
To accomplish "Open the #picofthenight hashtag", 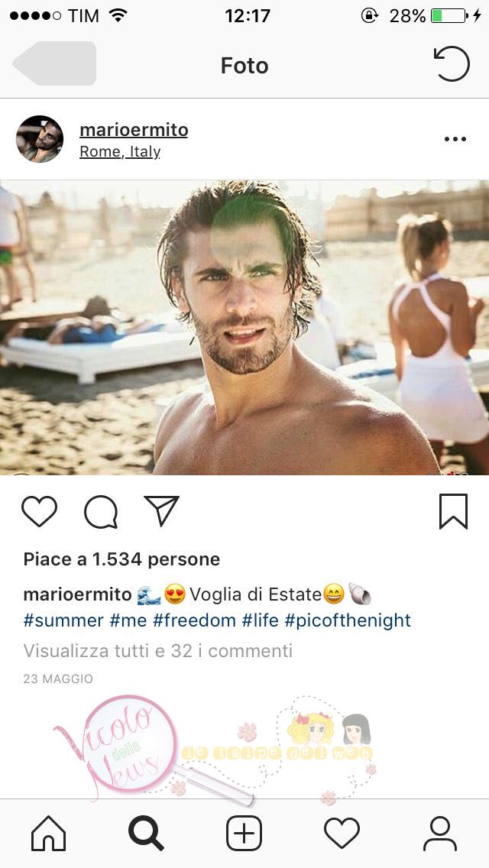I will click(348, 620).
